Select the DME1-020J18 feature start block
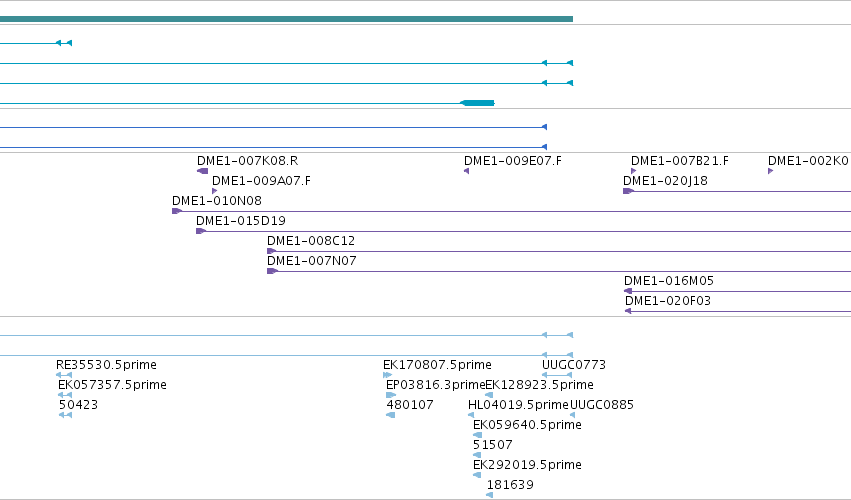Viewport: 851px width, 500px height. [628, 191]
